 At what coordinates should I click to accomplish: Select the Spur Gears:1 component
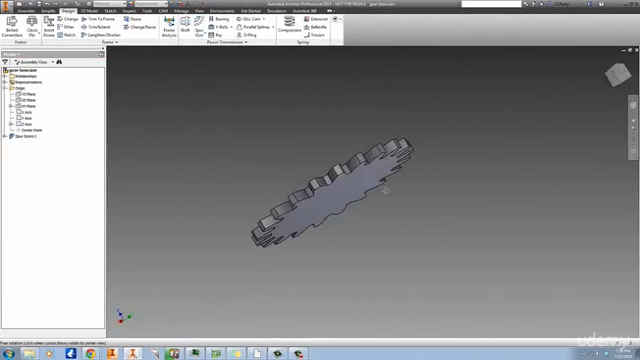23,136
